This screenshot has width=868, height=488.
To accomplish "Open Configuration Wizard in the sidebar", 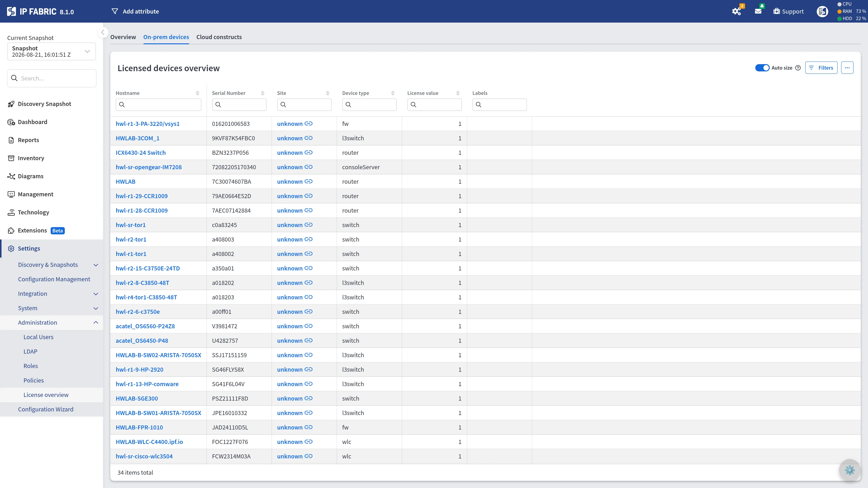I will pyautogui.click(x=46, y=410).
